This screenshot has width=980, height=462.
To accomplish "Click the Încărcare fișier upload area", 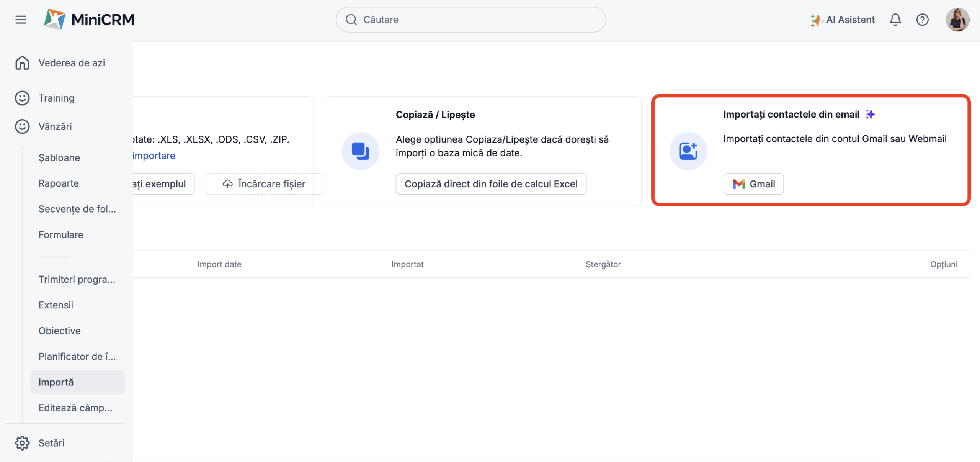I will (264, 184).
